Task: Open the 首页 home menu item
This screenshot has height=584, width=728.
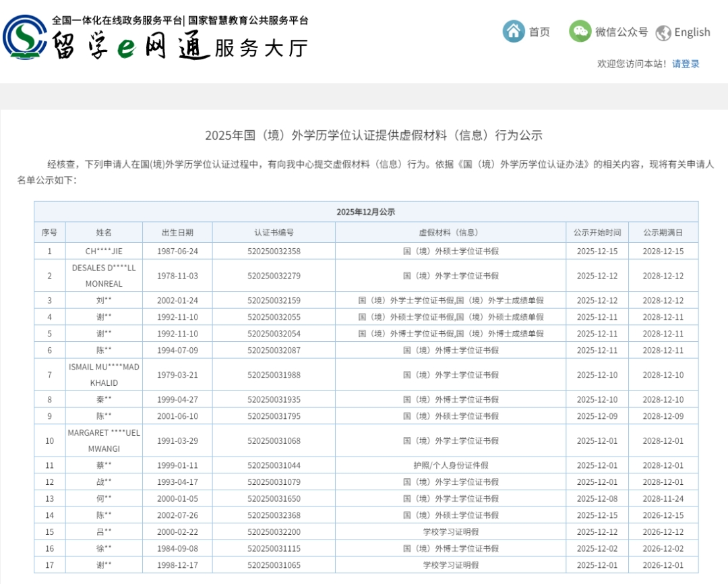Action: pos(539,32)
